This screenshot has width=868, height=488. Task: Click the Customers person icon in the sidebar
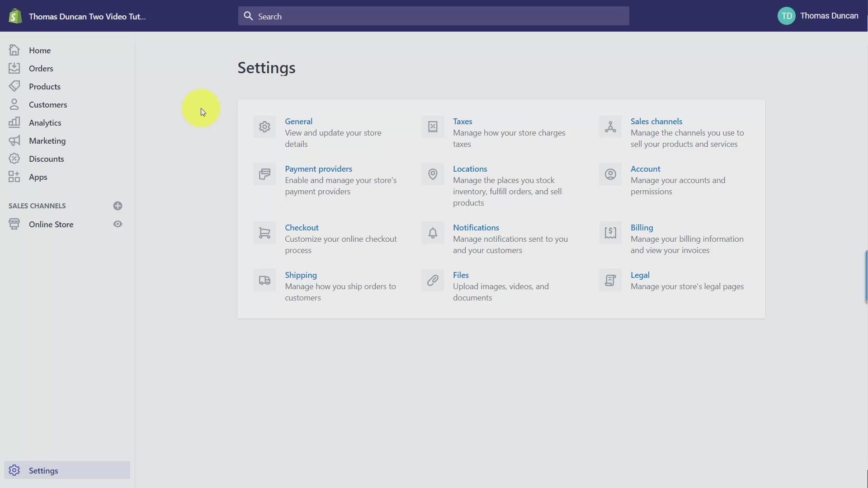14,104
